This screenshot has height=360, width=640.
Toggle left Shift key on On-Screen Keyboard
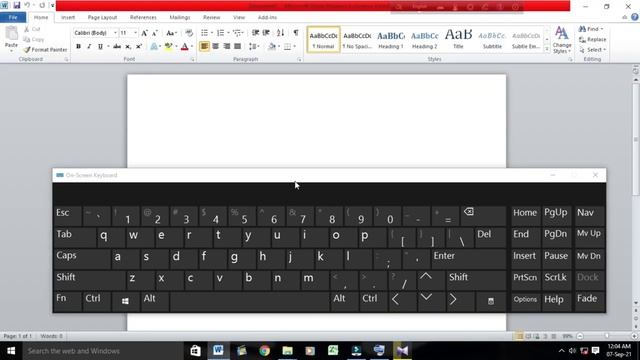[x=89, y=280]
